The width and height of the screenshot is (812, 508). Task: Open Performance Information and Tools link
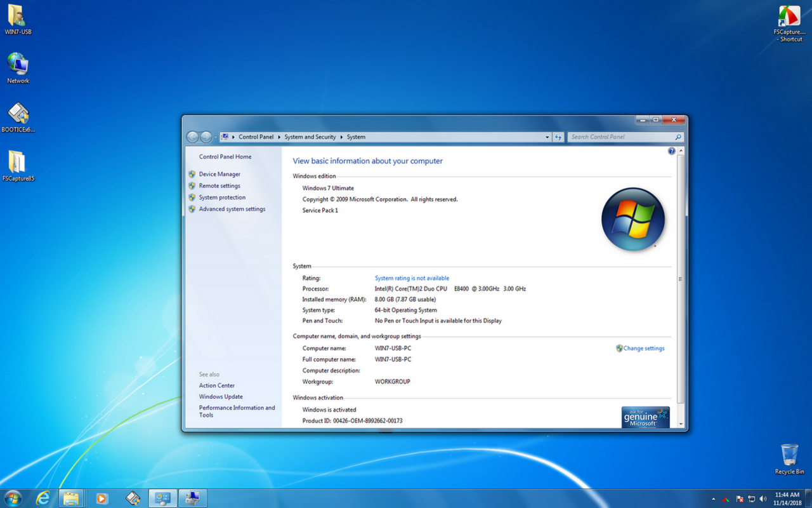click(x=237, y=411)
